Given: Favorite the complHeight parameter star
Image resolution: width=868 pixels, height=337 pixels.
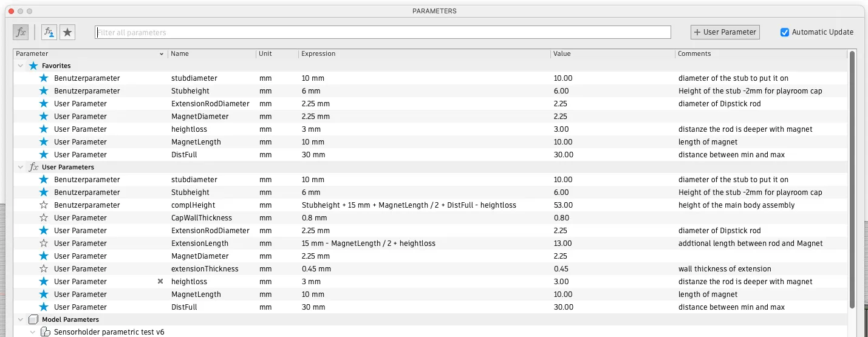Looking at the screenshot, I should [44, 205].
